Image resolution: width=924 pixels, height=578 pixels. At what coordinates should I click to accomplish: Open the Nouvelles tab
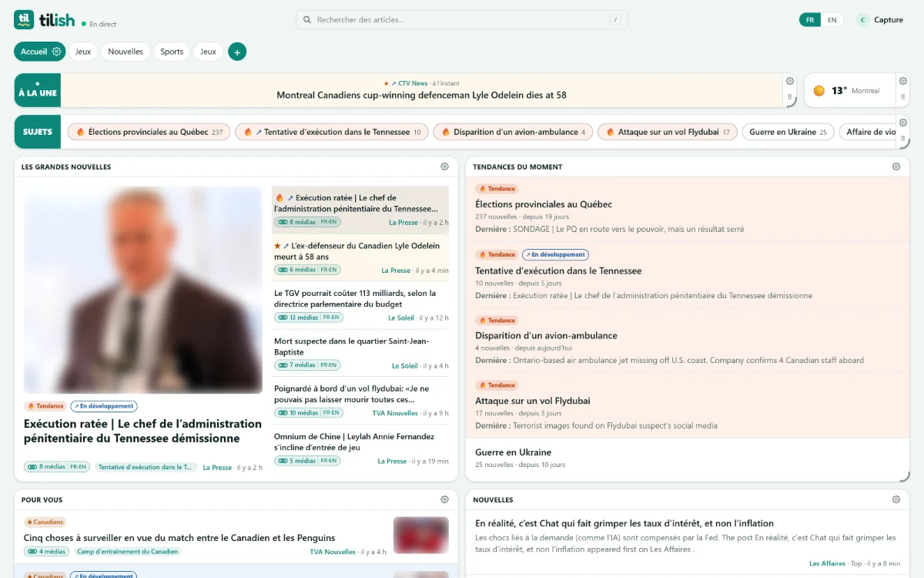[126, 52]
